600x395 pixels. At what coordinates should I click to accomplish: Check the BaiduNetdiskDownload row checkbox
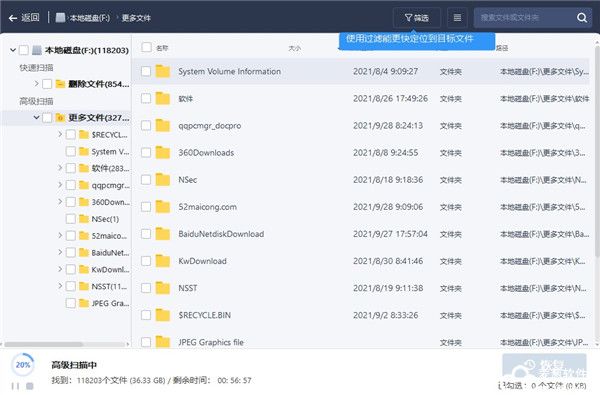146,234
